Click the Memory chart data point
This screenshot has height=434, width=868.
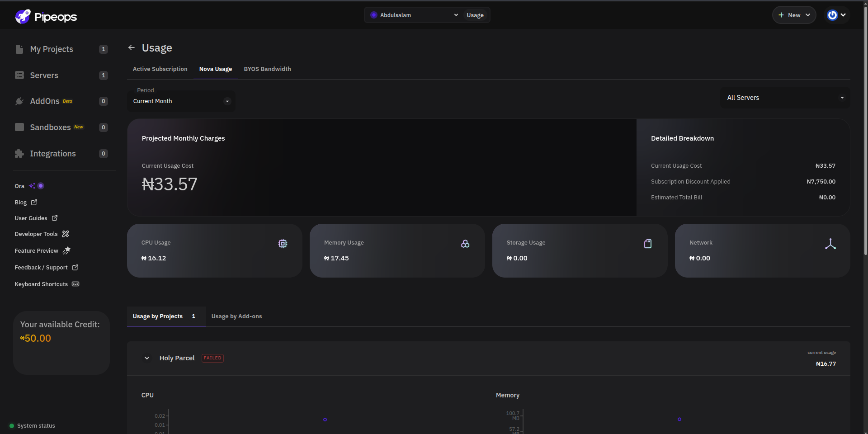click(679, 420)
